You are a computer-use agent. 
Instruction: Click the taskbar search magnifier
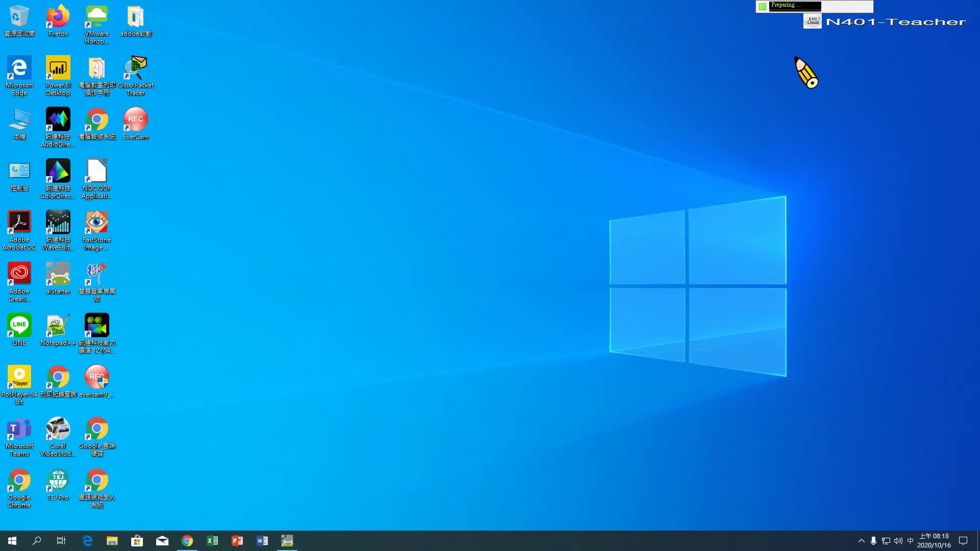[37, 541]
